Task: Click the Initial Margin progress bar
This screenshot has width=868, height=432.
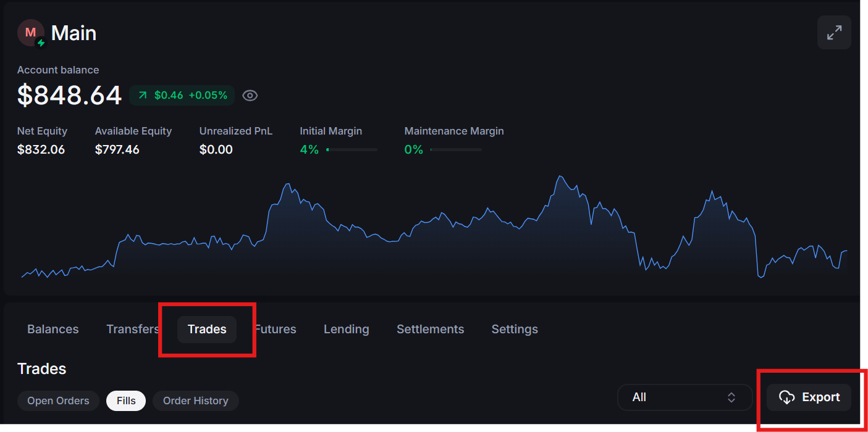Action: 352,149
